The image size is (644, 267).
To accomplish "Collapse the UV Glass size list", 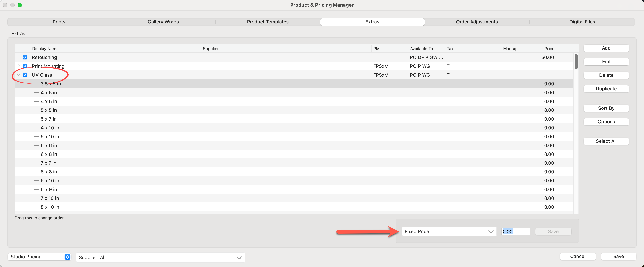I will coord(19,75).
